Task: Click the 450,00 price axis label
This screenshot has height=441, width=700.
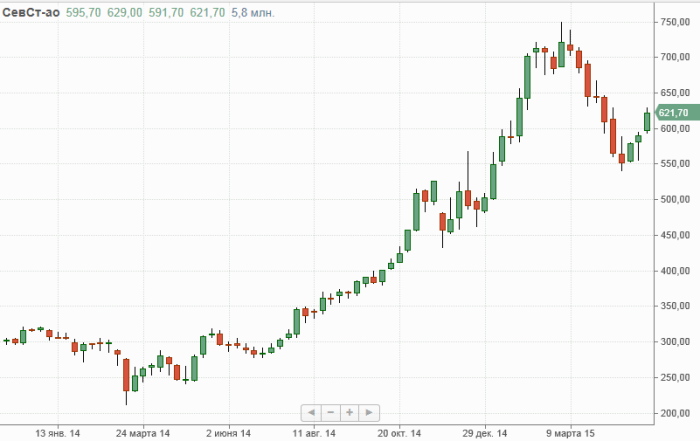Action: tap(675, 235)
